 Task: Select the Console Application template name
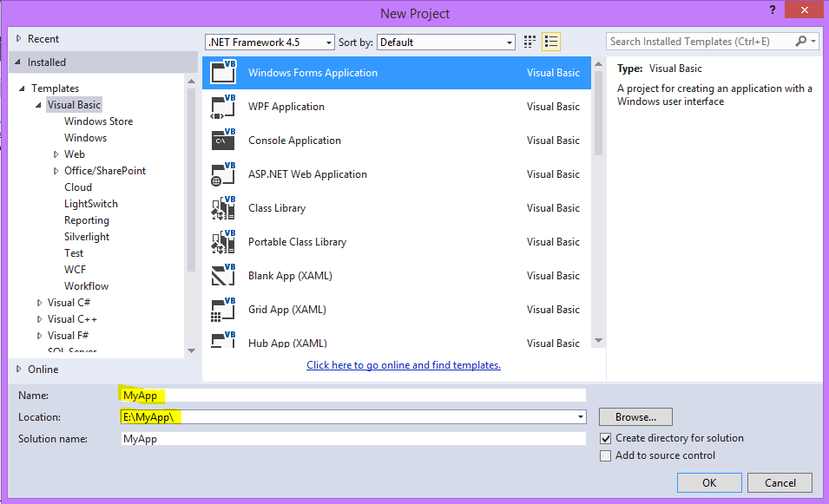294,140
